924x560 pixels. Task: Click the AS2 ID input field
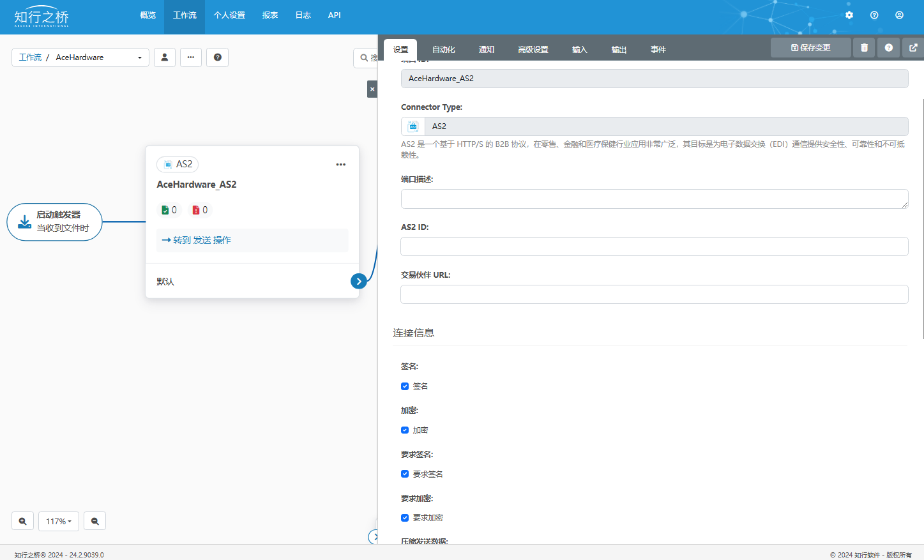[655, 246]
